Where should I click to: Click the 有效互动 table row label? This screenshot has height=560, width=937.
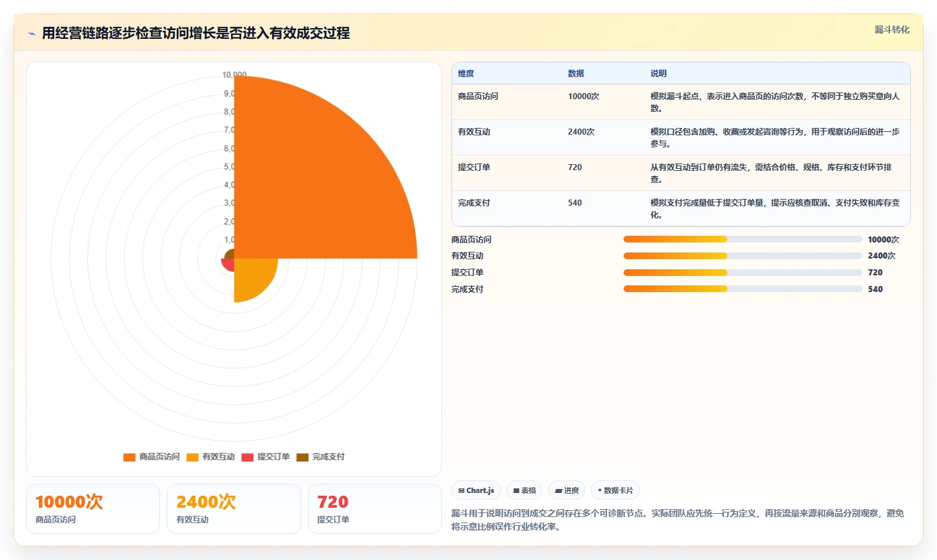tap(474, 132)
